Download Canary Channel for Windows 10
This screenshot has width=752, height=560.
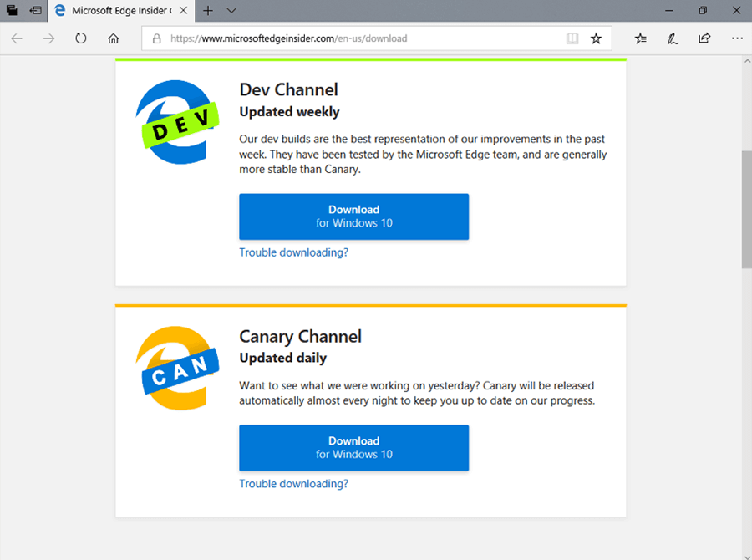354,448
